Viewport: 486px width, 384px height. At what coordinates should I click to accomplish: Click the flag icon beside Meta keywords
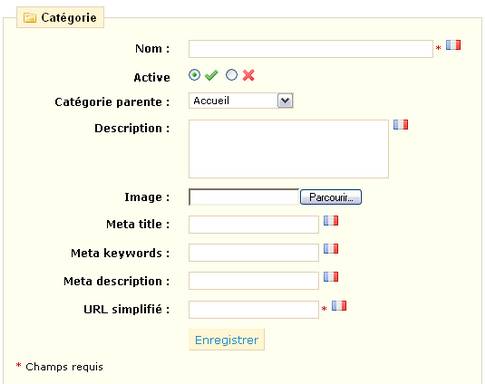331,249
